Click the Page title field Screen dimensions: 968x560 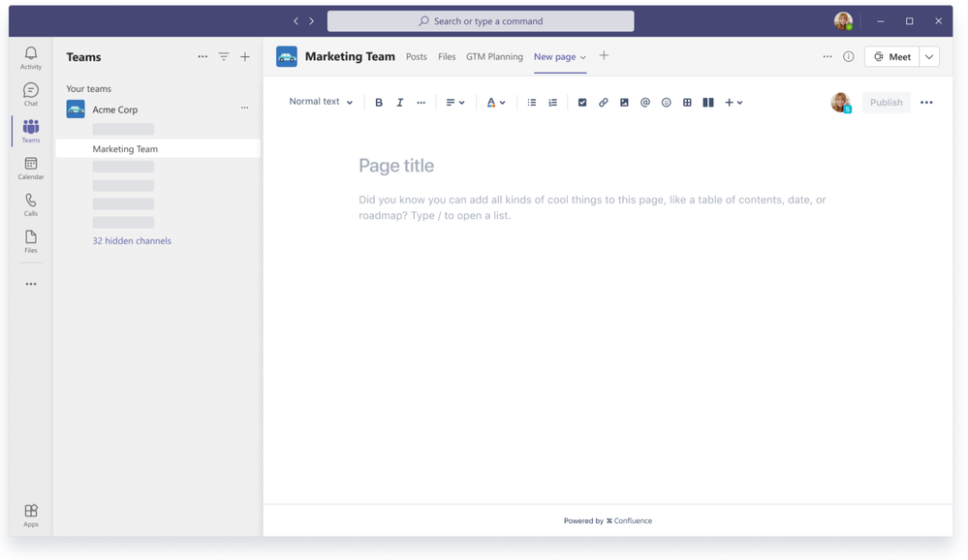point(396,166)
